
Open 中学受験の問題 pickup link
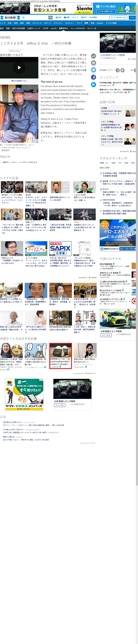118,84
